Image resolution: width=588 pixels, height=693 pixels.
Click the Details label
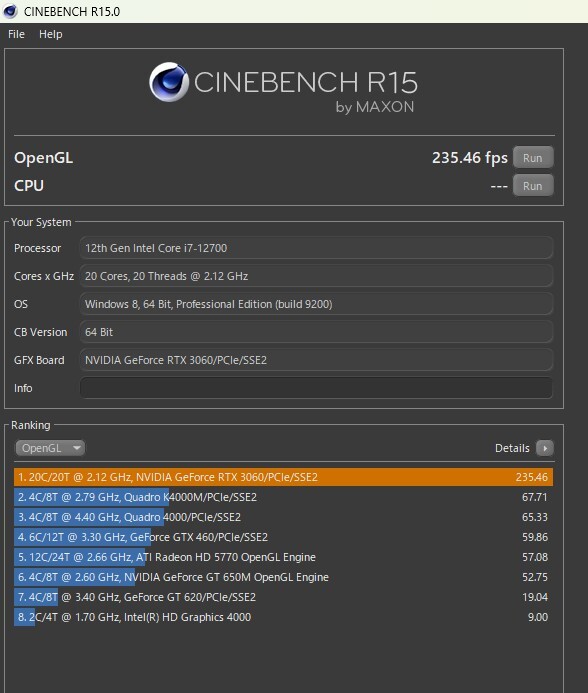tap(512, 448)
